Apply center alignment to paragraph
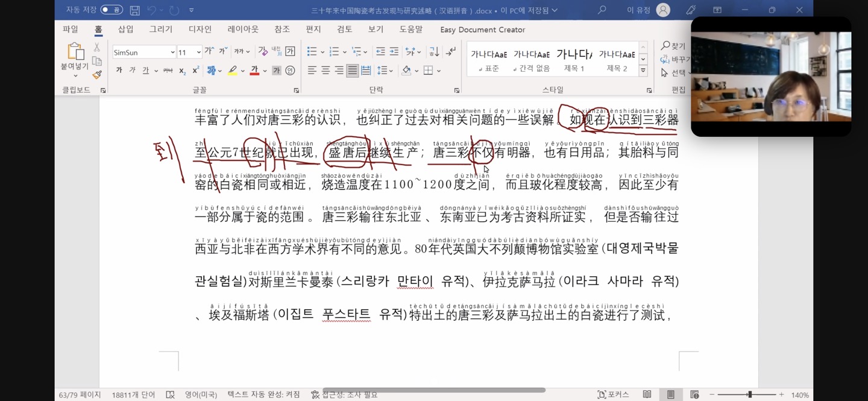Image resolution: width=868 pixels, height=401 pixels. [325, 71]
